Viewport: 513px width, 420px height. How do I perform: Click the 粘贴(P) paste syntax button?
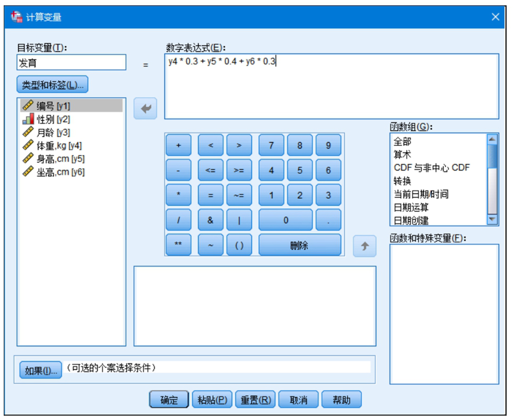[x=212, y=399]
